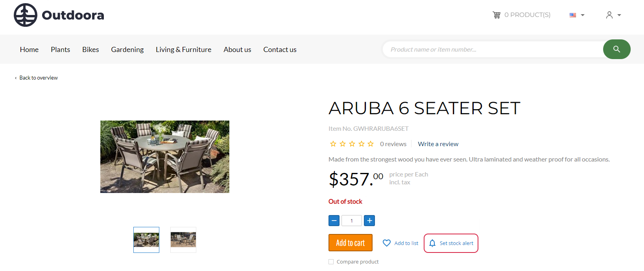Image resolution: width=644 pixels, height=271 pixels.
Task: Rate product with the first star
Action: click(333, 144)
